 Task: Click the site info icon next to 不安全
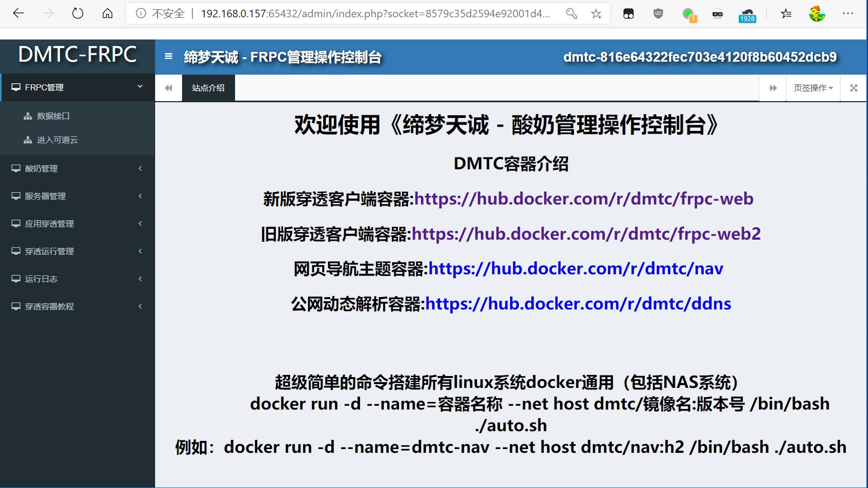(x=141, y=14)
